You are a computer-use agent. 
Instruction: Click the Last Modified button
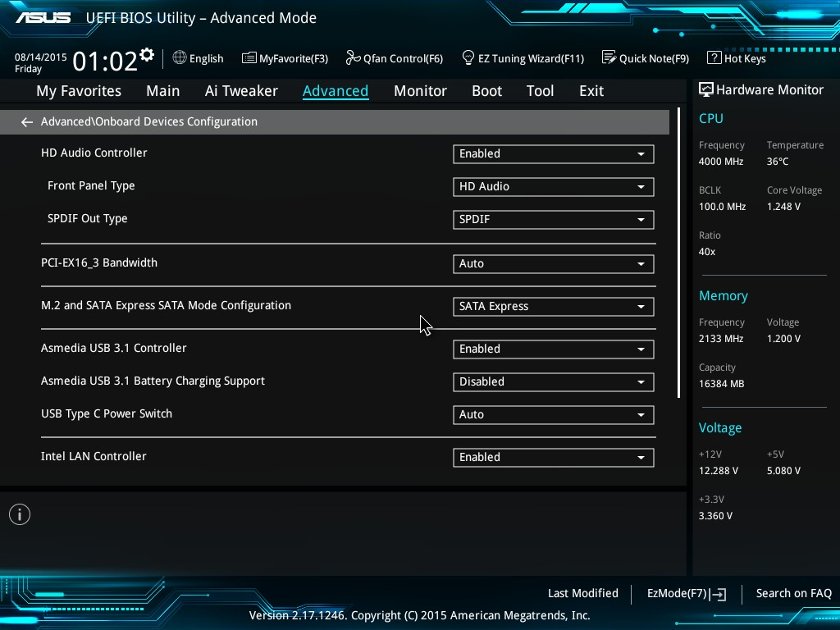point(582,593)
